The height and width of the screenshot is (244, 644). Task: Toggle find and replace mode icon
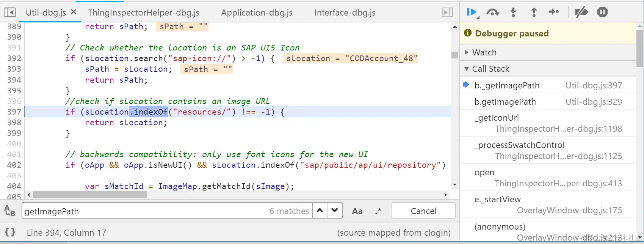tap(9, 211)
